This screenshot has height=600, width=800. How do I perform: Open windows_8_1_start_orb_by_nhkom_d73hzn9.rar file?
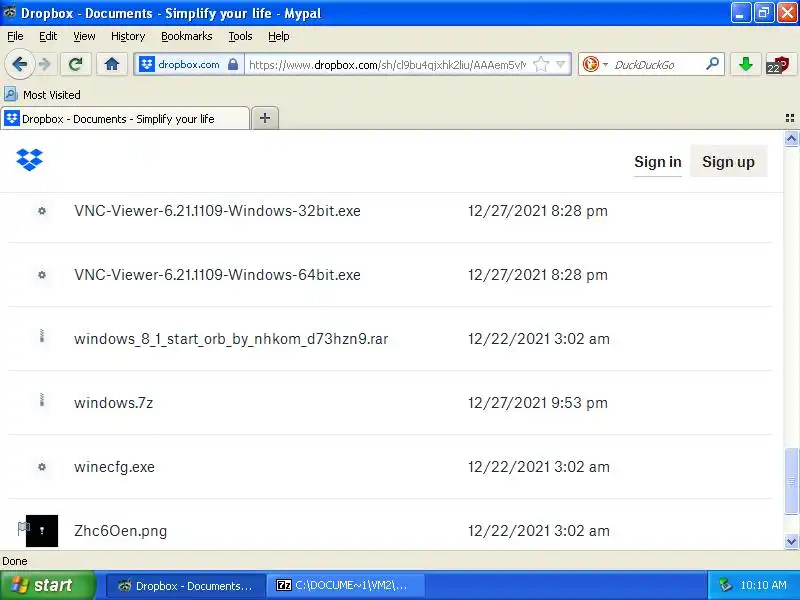231,339
